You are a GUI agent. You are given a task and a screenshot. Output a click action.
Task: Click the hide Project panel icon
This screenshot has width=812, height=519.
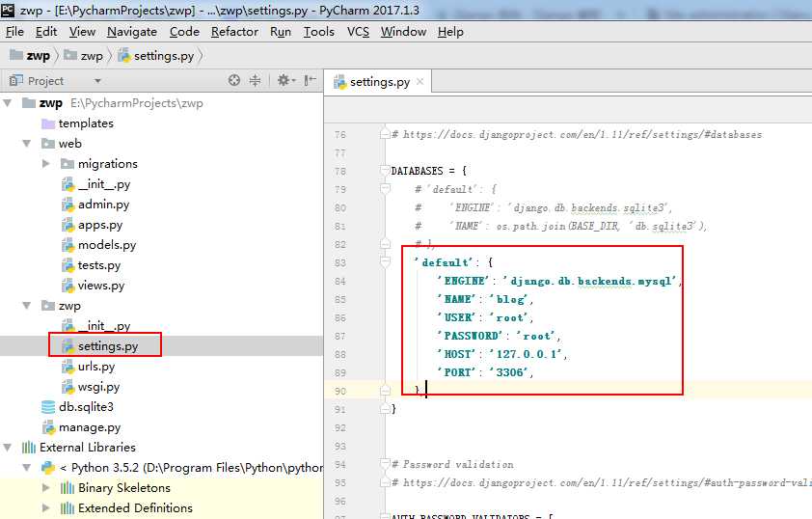tap(310, 80)
